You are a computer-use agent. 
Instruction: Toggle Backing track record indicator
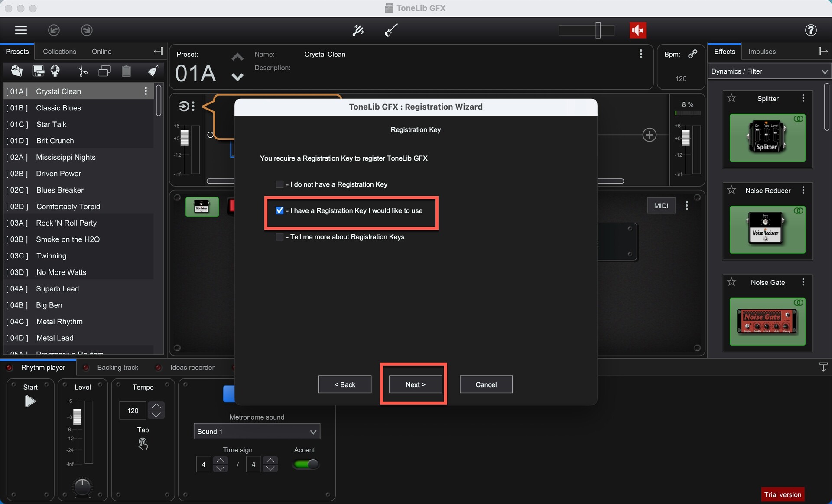(x=86, y=368)
